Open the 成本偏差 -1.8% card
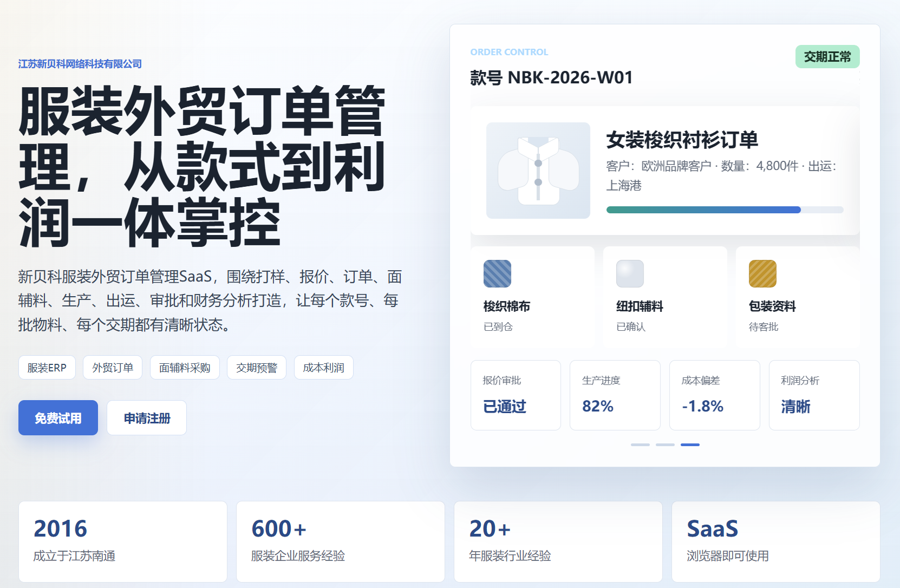 715,395
